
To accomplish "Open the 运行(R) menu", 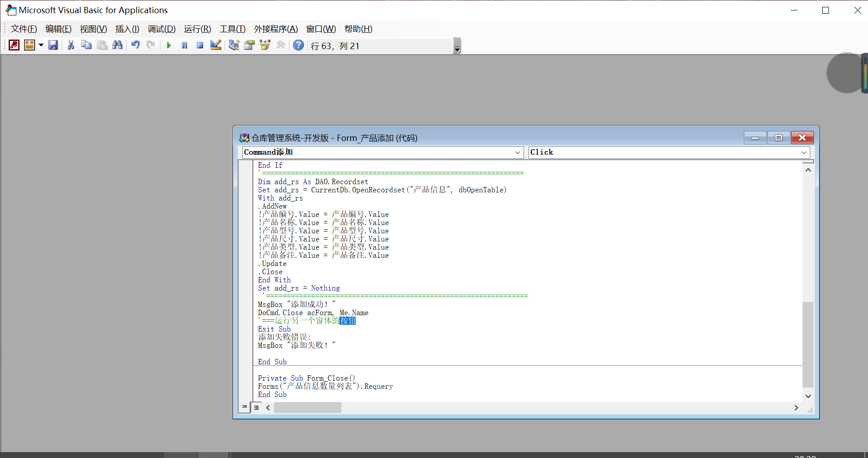I will coord(198,29).
